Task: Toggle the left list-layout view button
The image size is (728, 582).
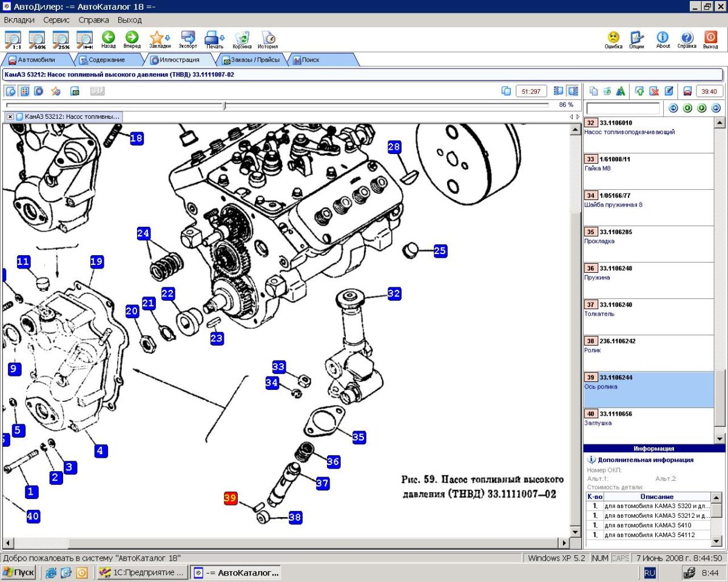Action: (559, 91)
